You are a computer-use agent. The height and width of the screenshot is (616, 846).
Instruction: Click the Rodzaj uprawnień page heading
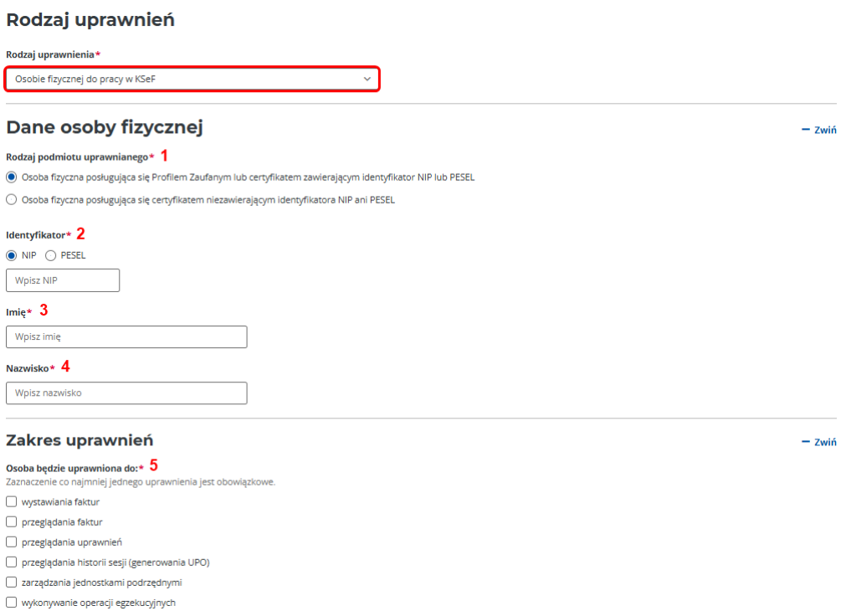point(90,20)
